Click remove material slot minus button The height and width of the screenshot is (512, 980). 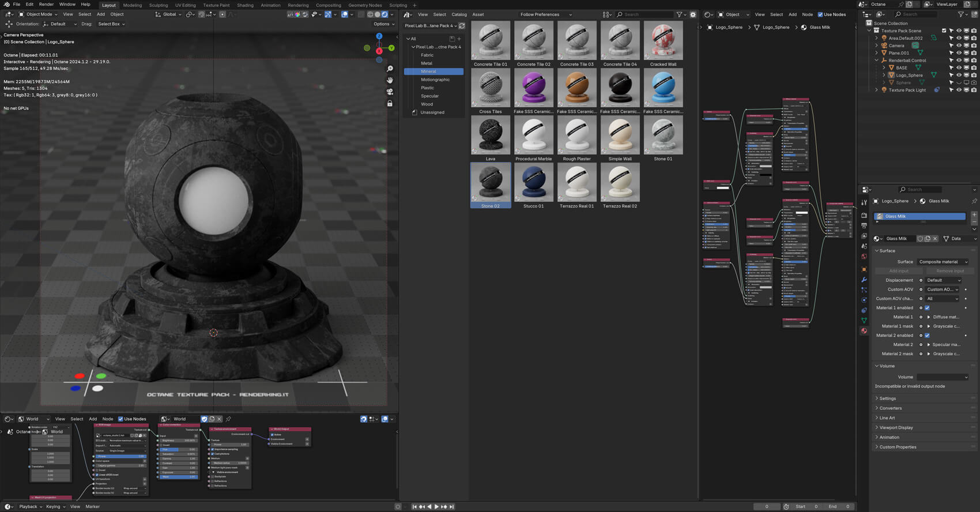click(x=974, y=221)
